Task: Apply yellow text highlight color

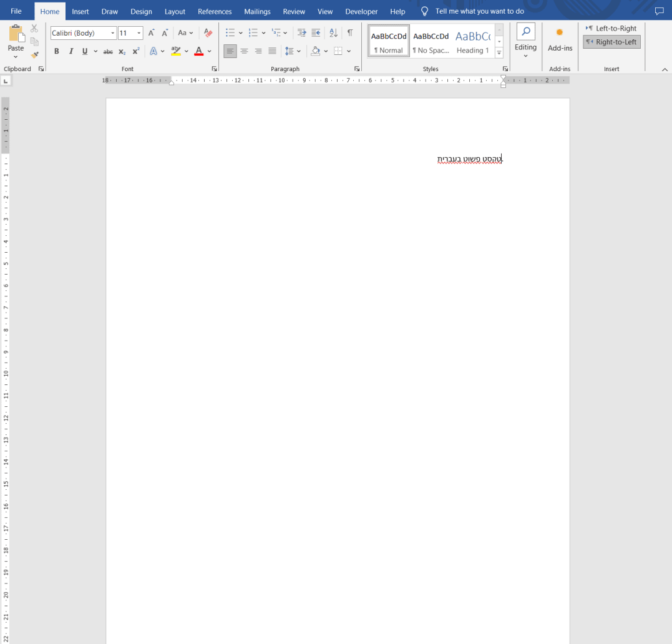Action: pos(176,51)
